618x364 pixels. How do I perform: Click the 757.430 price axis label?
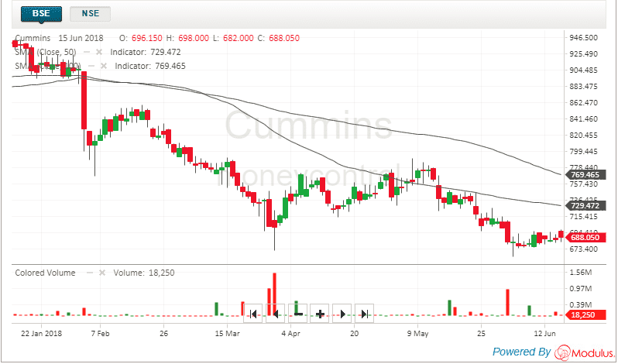tap(583, 184)
